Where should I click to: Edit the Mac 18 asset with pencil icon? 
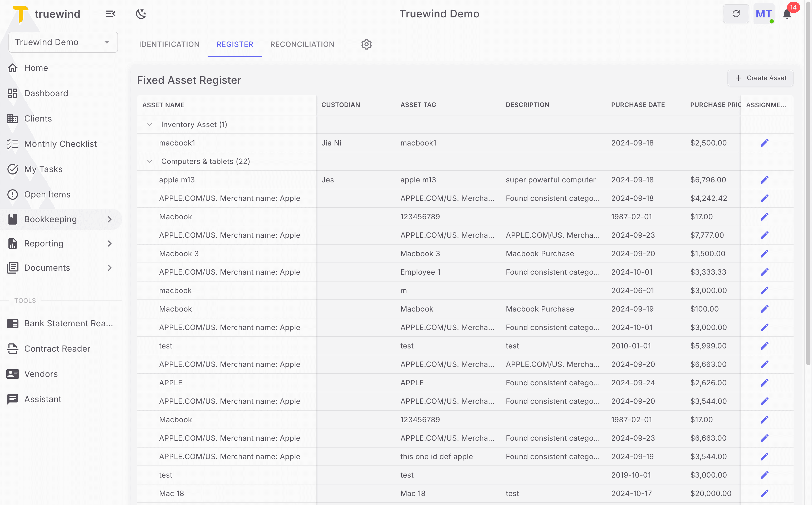(x=765, y=493)
